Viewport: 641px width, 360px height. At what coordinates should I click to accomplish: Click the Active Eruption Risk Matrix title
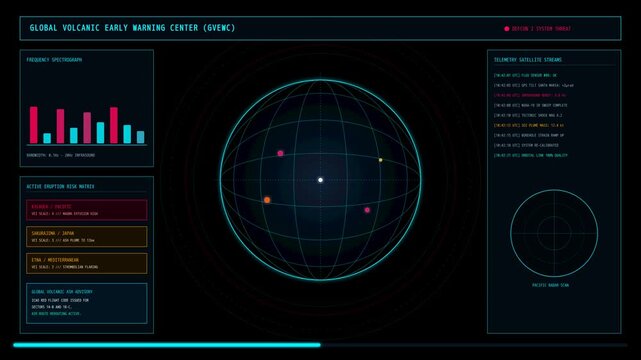click(x=61, y=186)
